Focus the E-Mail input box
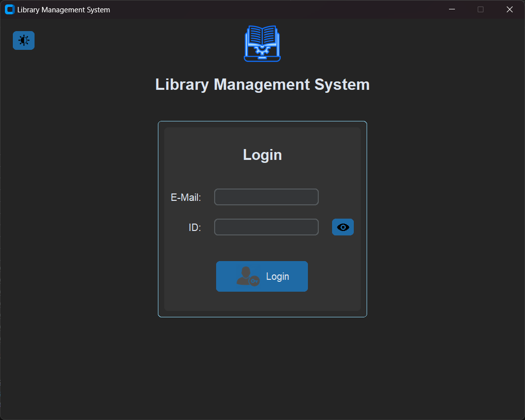The height and width of the screenshot is (420, 525). coord(266,197)
